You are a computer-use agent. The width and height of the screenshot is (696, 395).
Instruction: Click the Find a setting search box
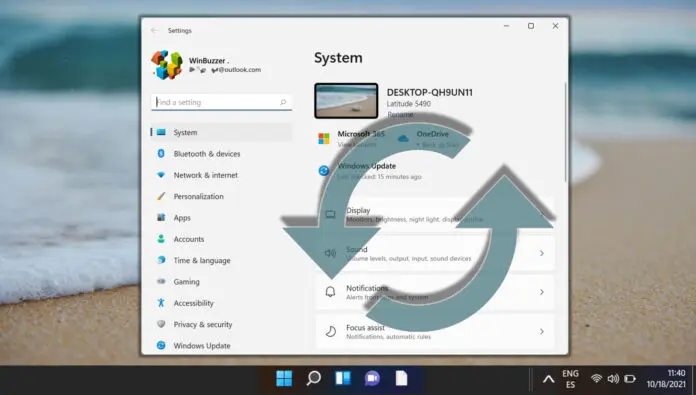pos(221,102)
